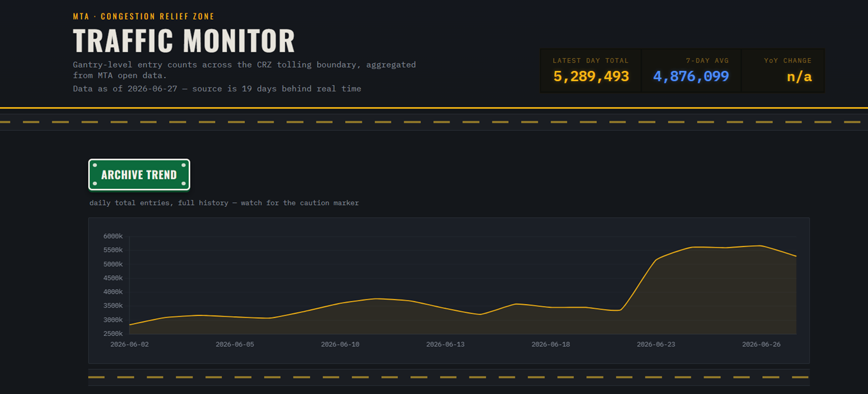Click the Traffic Monitor heading
This screenshot has height=394, width=868.
tap(184, 41)
